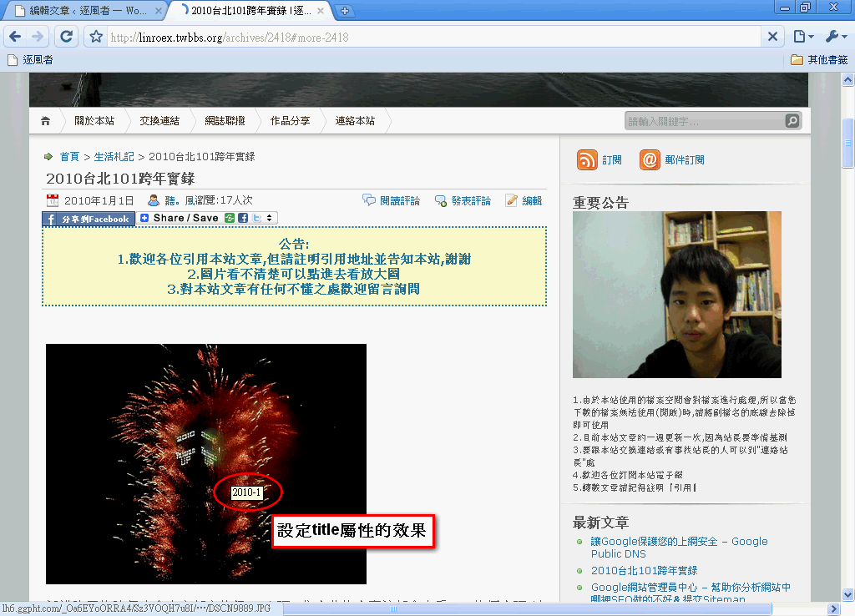Click the Twitter icon in Share bar
This screenshot has height=616, width=855.
pos(257,218)
